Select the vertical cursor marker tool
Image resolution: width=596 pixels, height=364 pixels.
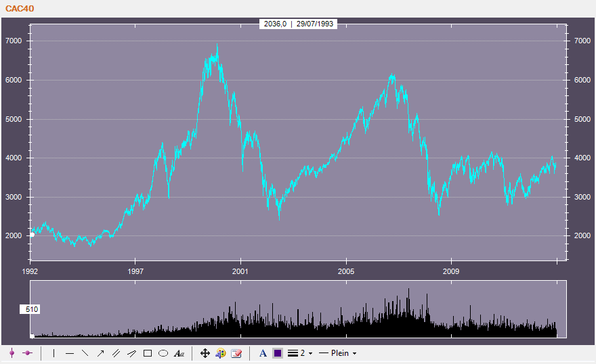point(12,353)
